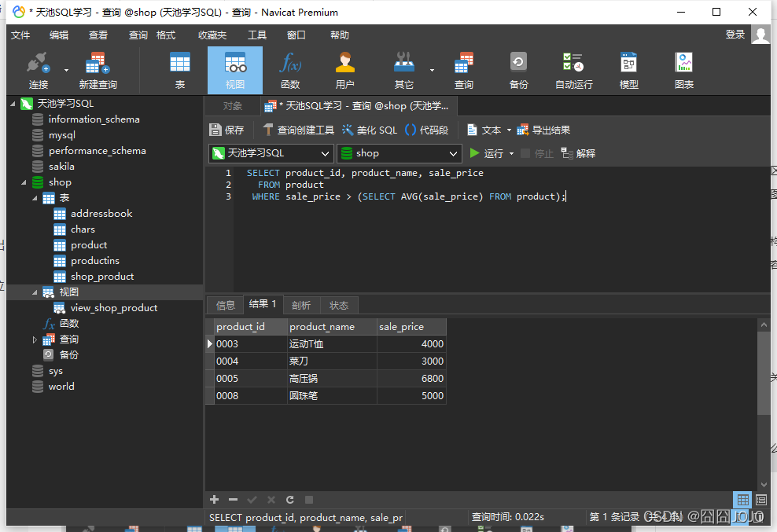Select the shop_product table
Image resolution: width=777 pixels, height=532 pixels.
click(x=102, y=277)
